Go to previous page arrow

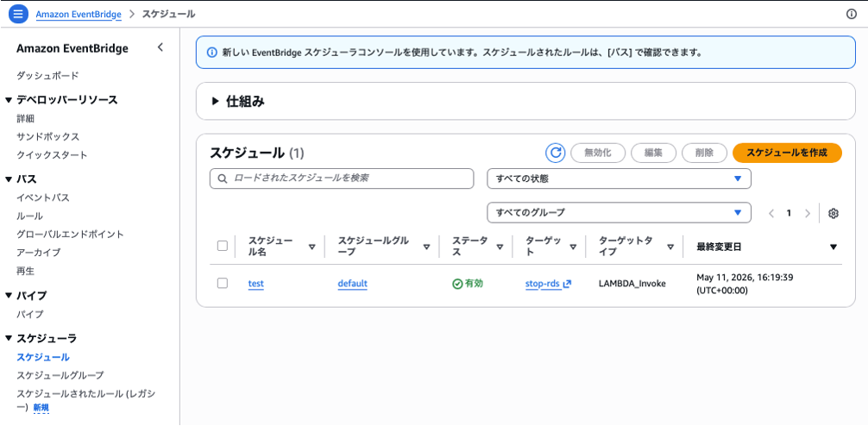click(x=771, y=213)
